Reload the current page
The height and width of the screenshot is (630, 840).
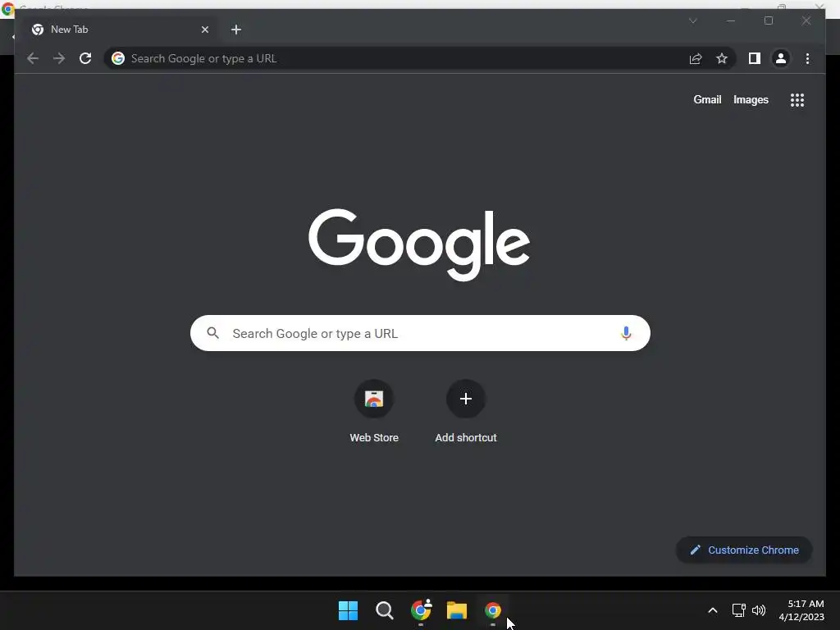85,58
